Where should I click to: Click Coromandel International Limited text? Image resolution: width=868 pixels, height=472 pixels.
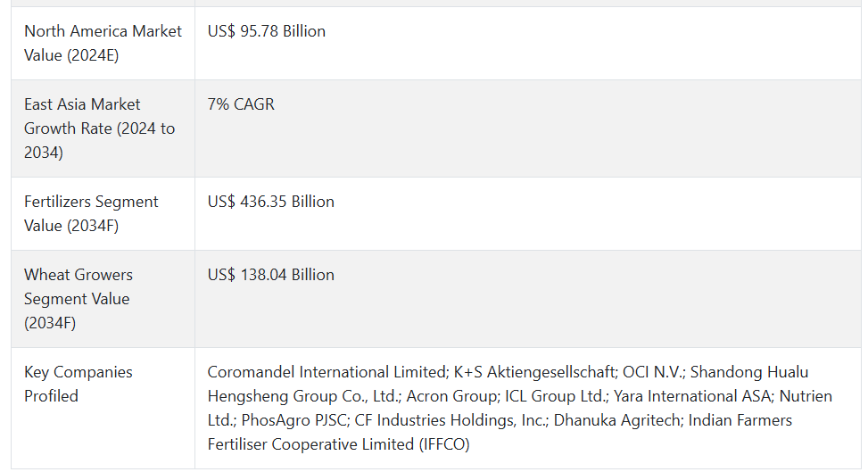tap(327, 372)
